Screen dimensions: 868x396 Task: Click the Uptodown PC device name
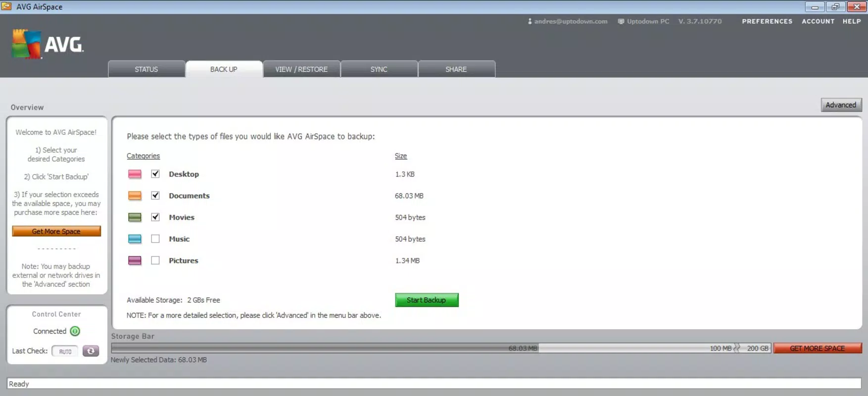coord(648,21)
